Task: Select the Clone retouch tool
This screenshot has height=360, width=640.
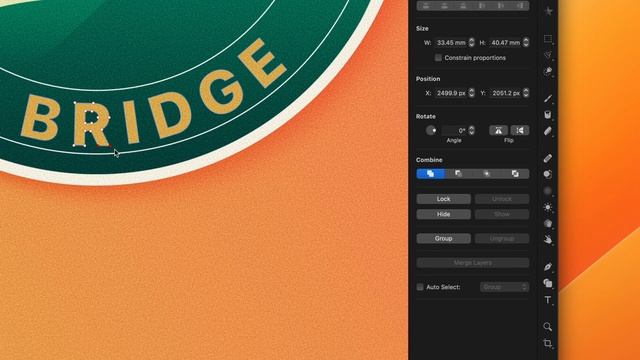Action: 548,174
